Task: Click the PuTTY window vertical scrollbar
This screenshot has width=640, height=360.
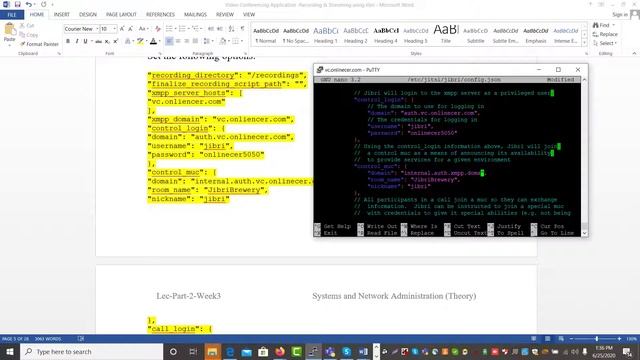Action: click(x=584, y=156)
